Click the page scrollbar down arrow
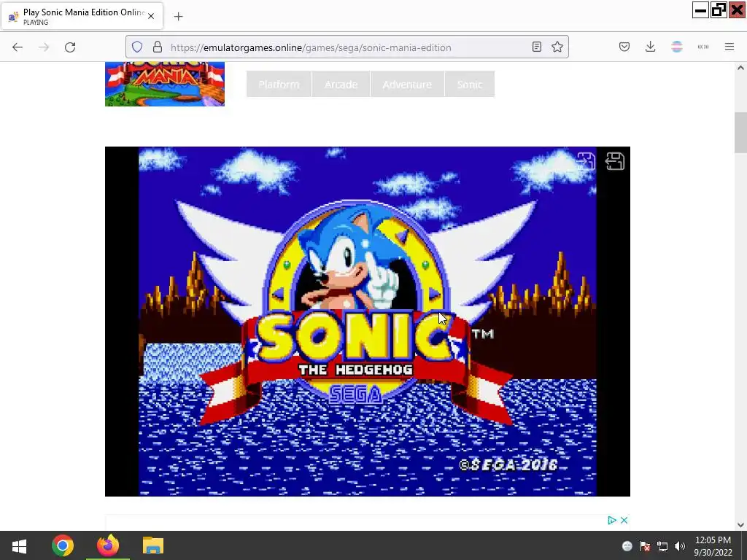 740,525
